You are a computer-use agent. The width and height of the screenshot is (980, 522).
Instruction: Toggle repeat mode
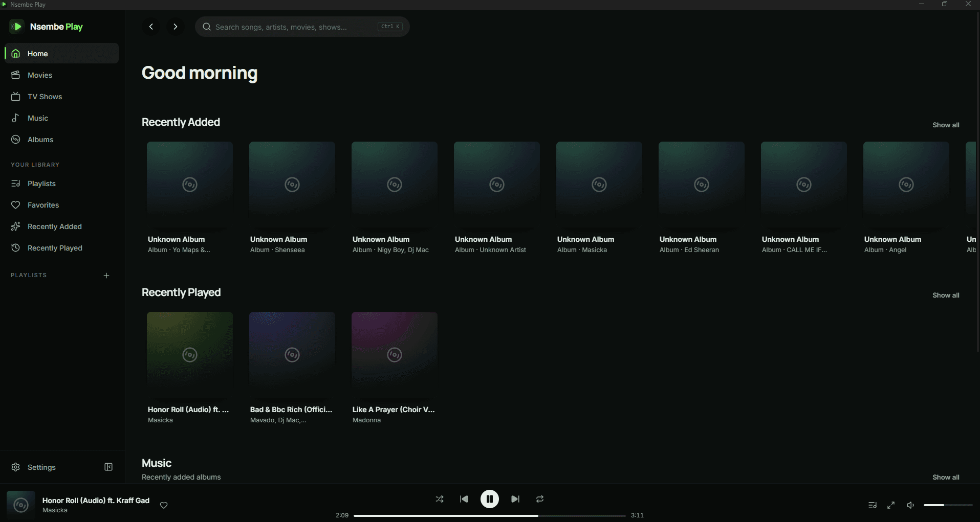[540, 499]
